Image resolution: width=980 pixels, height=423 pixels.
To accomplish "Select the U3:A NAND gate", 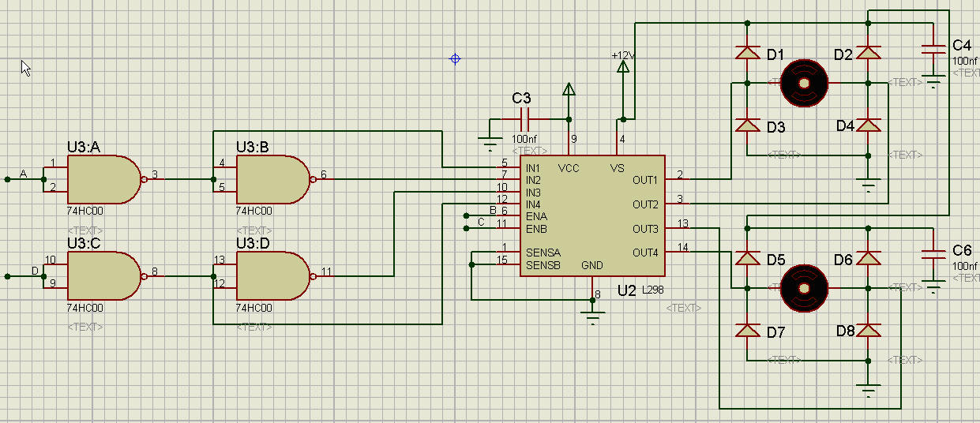I will coord(103,179).
